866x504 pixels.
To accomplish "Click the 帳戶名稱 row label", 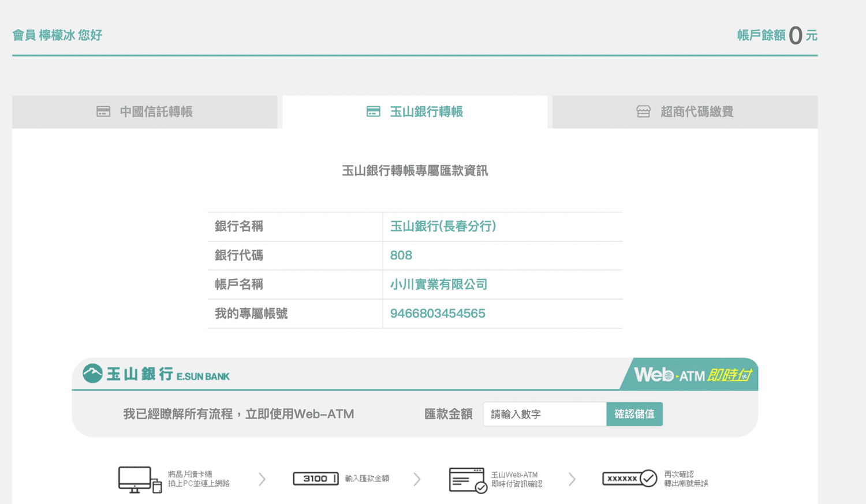I will (239, 285).
